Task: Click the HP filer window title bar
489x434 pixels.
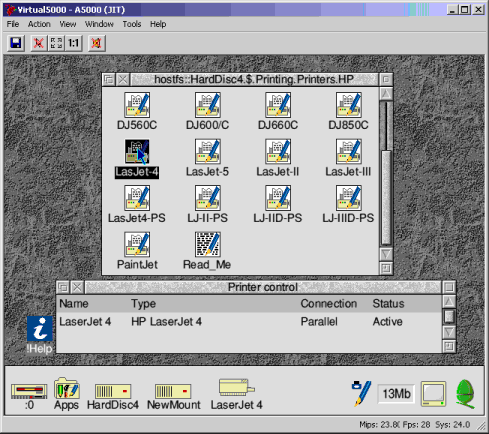Action: [254, 80]
